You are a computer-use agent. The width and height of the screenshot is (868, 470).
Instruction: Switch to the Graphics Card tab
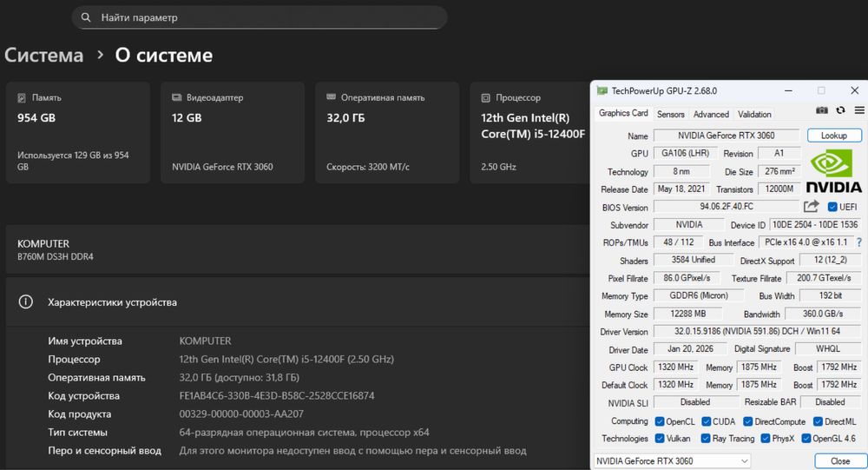tap(622, 113)
